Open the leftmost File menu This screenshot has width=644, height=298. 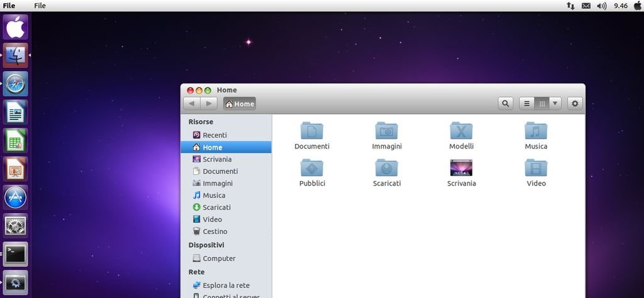(x=9, y=6)
